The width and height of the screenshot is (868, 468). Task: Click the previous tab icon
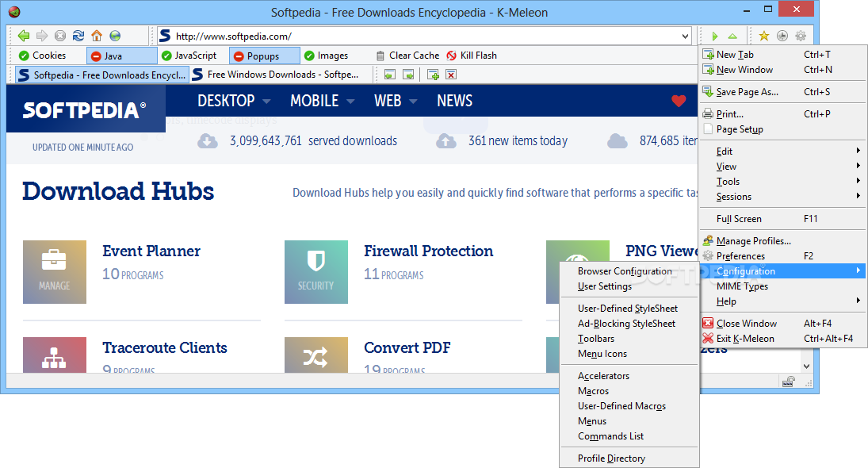click(x=390, y=75)
